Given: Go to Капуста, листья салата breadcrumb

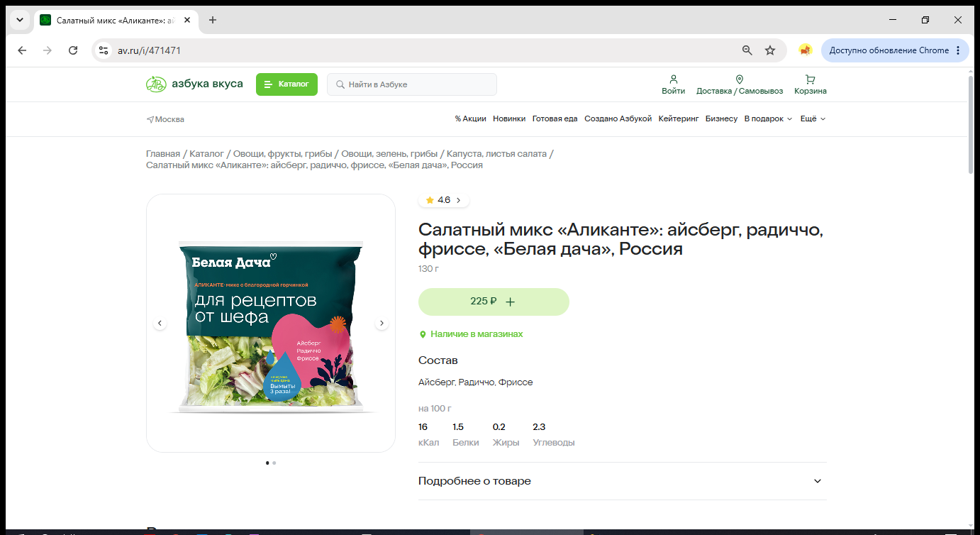Looking at the screenshot, I should coord(496,154).
